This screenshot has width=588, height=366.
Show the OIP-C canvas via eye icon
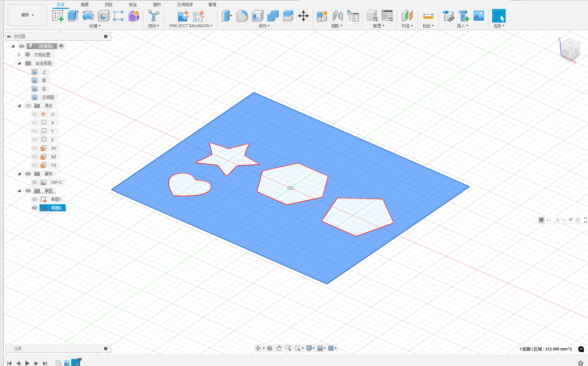(x=35, y=182)
